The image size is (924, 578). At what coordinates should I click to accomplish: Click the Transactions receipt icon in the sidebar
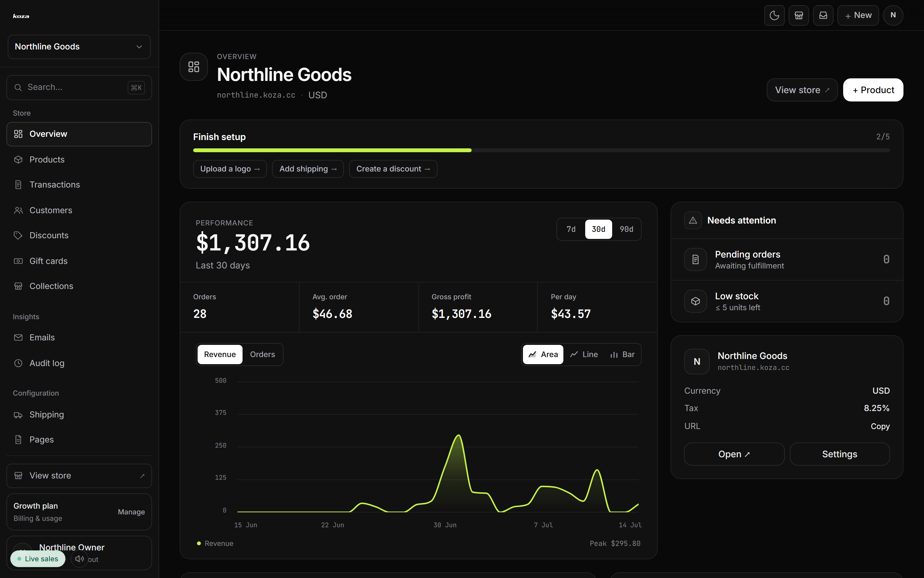[x=18, y=185]
